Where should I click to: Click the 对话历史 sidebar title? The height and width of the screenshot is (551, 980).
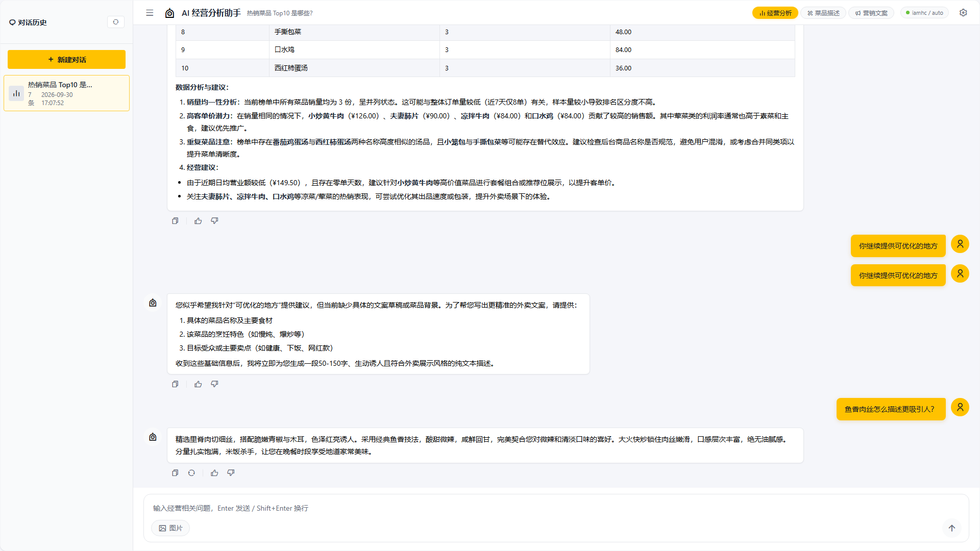[32, 22]
